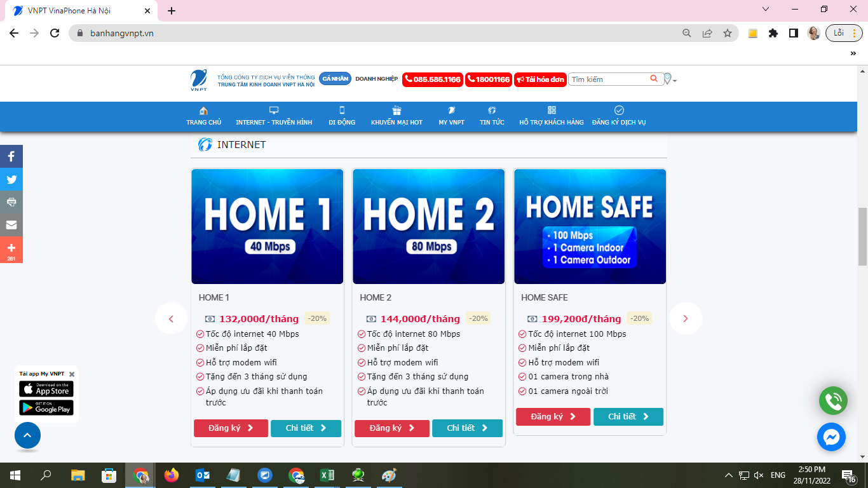Screen dimensions: 868x488
Task: Click the 132,000đ/tháng price text
Action: tap(259, 319)
